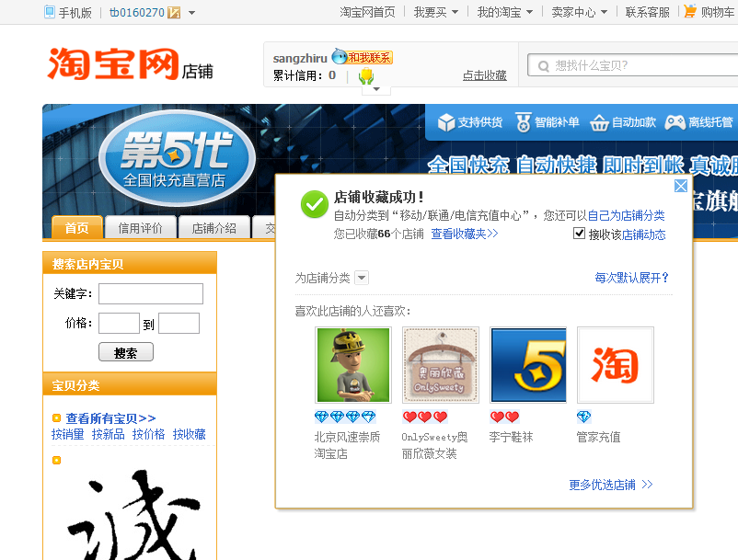Image resolution: width=738 pixels, height=560 pixels.
Task: Open 自己为店铺分类 link
Action: 626,215
